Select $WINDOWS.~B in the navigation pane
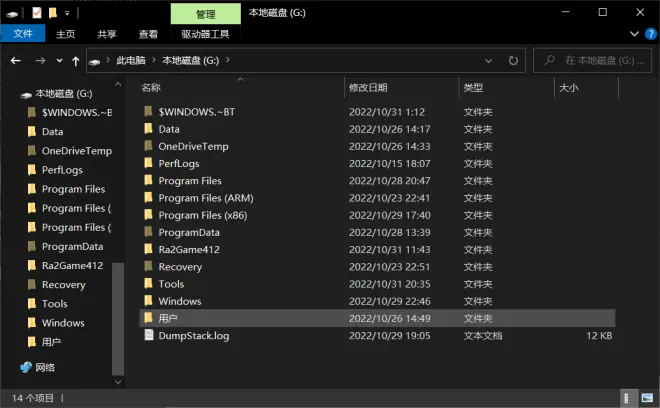Viewport: 660px width, 408px height. tap(77, 112)
